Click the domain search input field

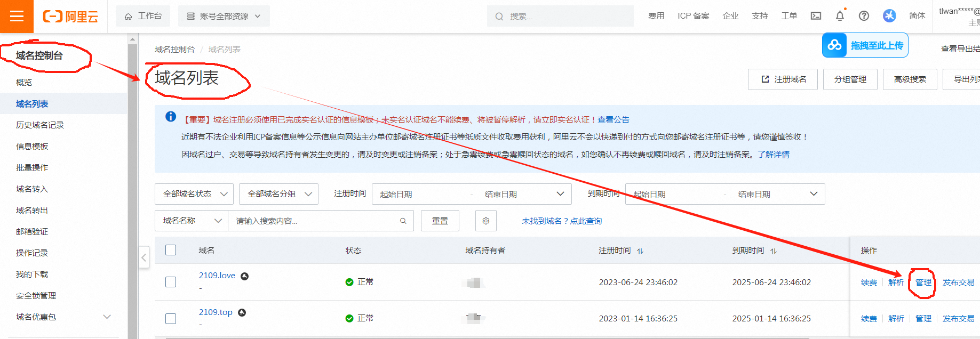(315, 221)
